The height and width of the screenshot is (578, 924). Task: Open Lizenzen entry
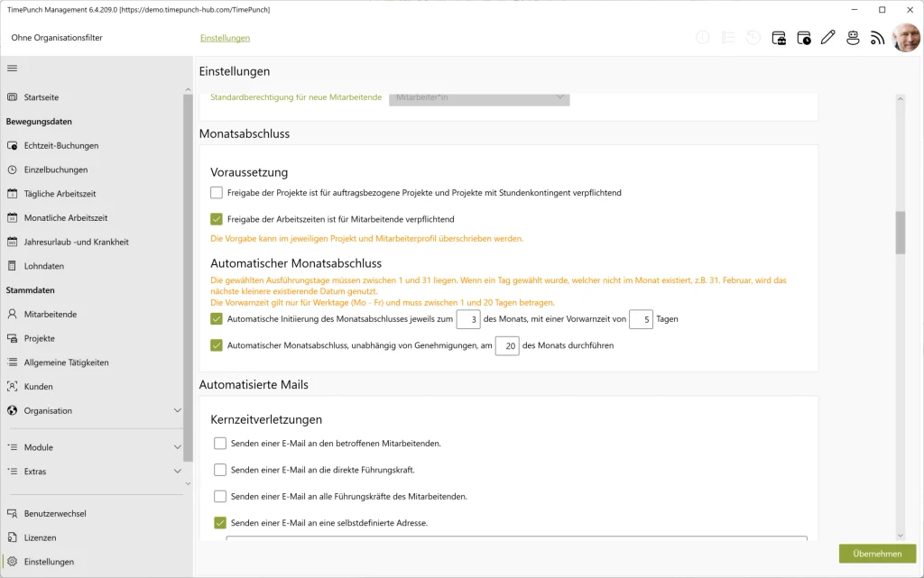[40, 538]
